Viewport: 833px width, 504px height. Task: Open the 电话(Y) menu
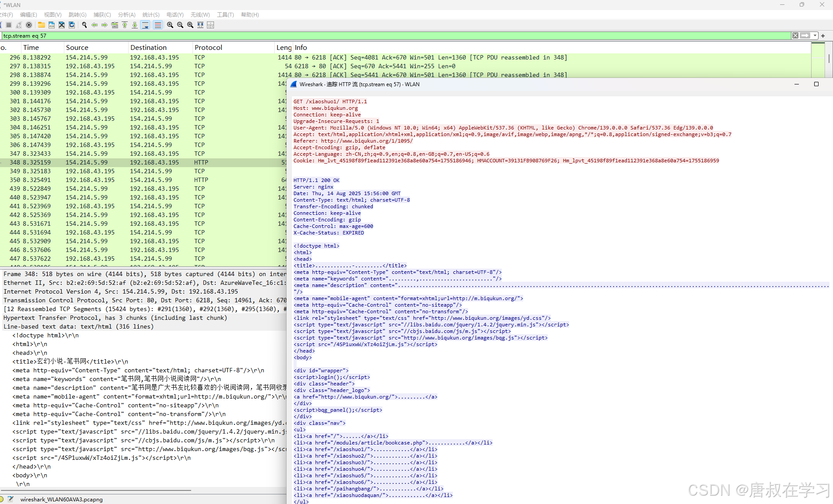(x=175, y=15)
